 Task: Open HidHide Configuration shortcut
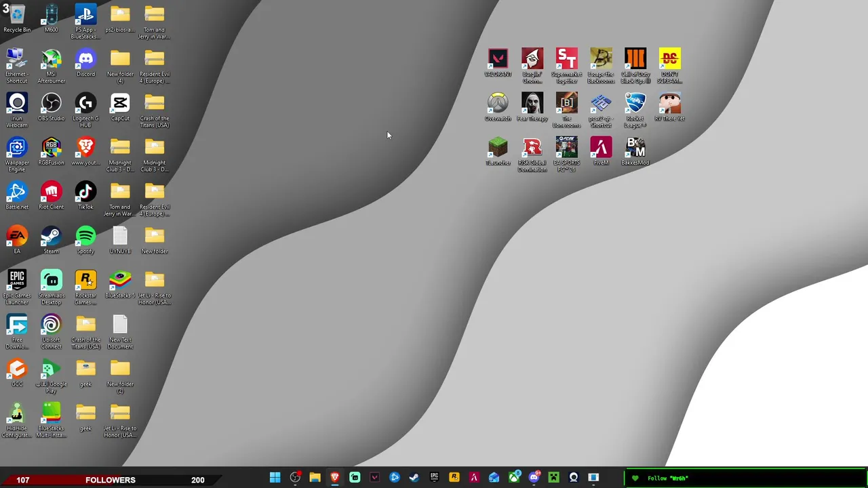(x=17, y=420)
